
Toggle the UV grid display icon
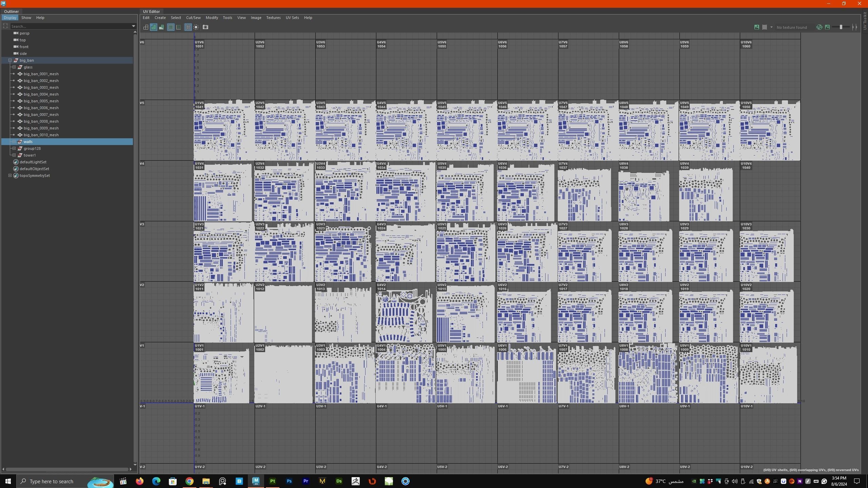188,27
